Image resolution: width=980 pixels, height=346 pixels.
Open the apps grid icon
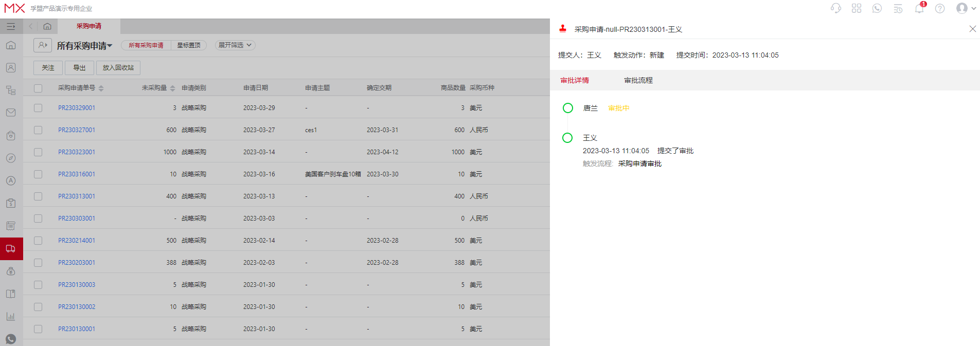click(857, 9)
